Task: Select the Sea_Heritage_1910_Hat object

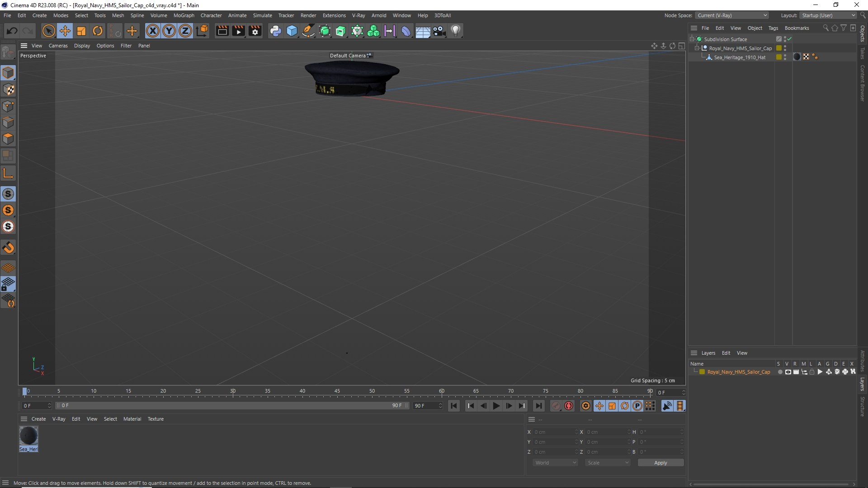Action: pyautogui.click(x=740, y=57)
